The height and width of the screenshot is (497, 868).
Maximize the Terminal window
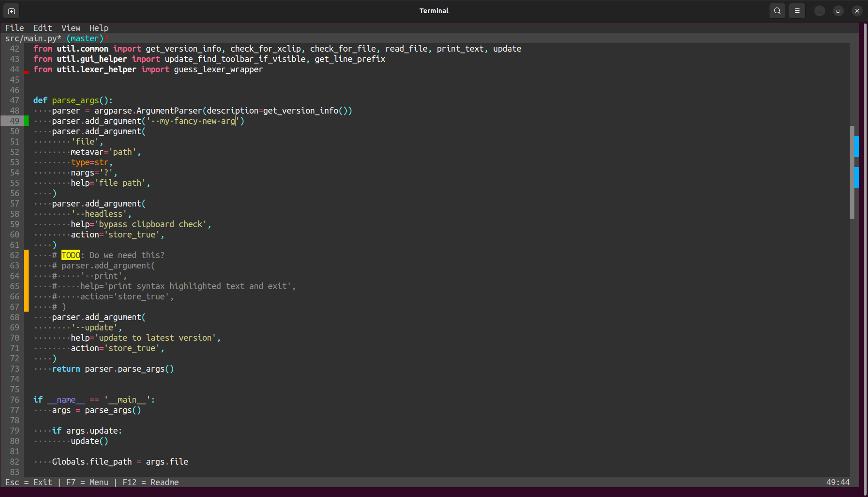[838, 11]
